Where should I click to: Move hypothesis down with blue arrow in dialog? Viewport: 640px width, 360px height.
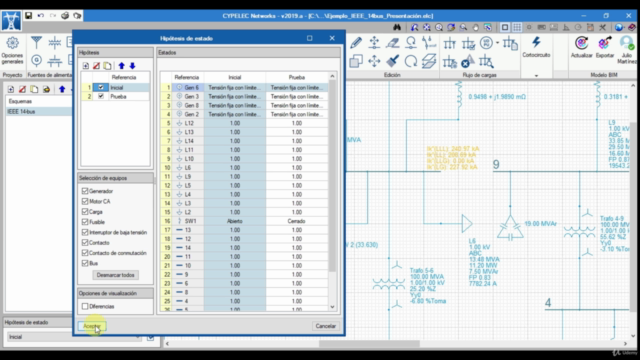click(x=132, y=66)
